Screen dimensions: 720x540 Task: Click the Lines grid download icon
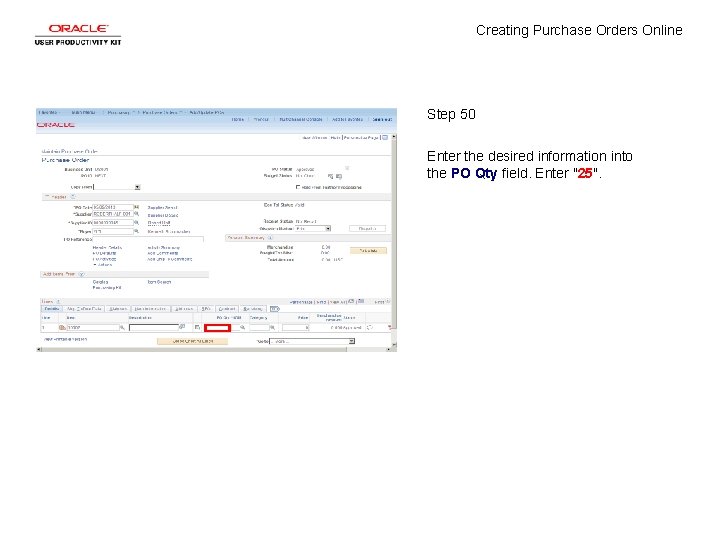361,302
